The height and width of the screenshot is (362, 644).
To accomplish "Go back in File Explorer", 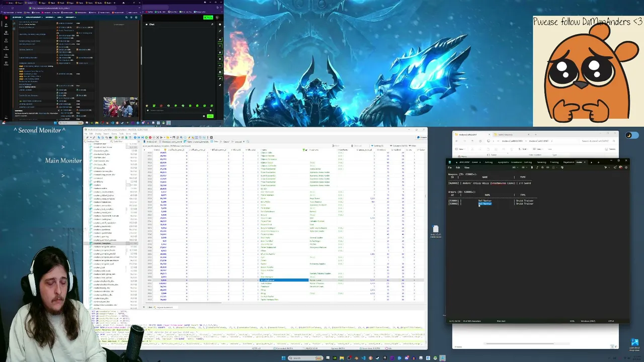I will [457, 141].
